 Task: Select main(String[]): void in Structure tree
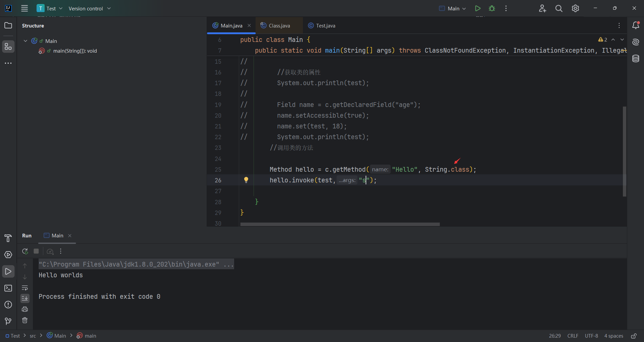click(x=68, y=51)
